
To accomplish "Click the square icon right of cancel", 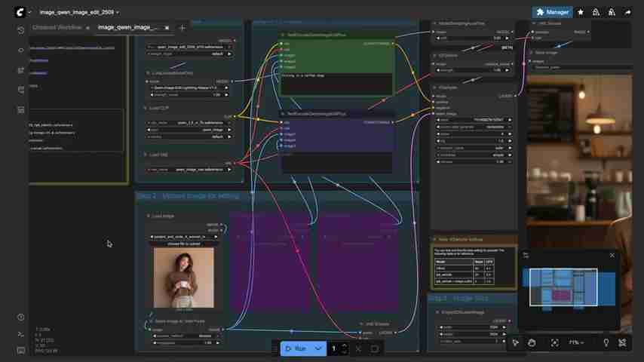I will click(x=375, y=349).
